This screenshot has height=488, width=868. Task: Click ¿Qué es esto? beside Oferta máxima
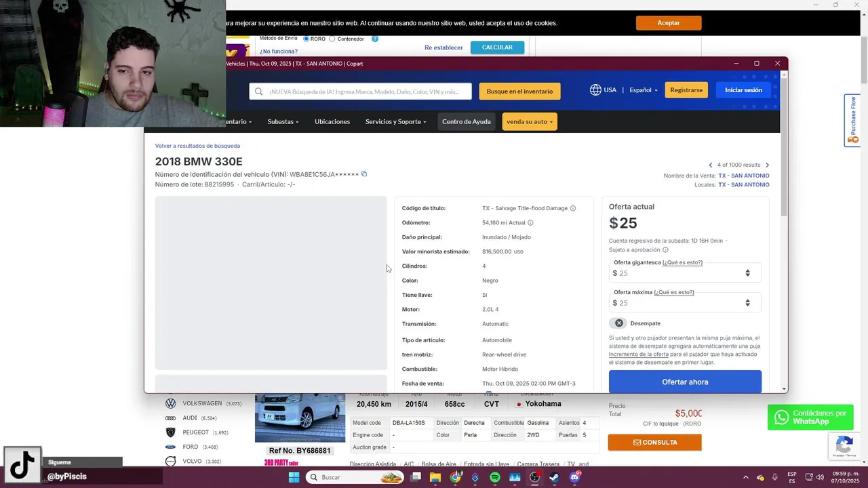coord(673,292)
